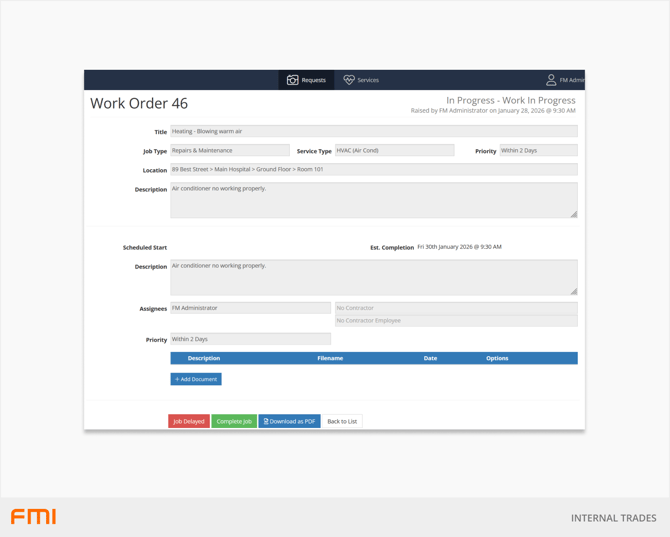The width and height of the screenshot is (670, 537).
Task: Open the Service Type HVAC field
Action: 394,150
